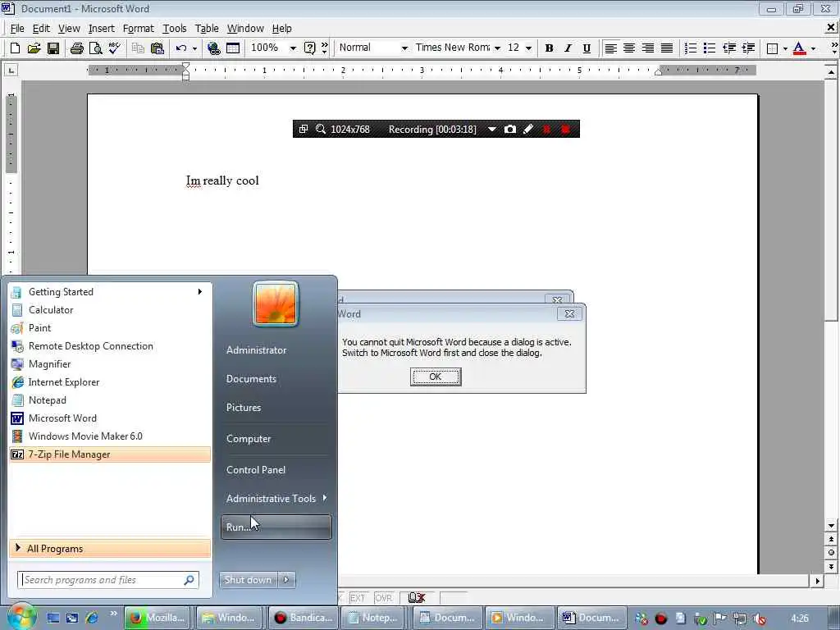The width and height of the screenshot is (840, 630).
Task: Toggle Bold formatting
Action: (x=549, y=48)
